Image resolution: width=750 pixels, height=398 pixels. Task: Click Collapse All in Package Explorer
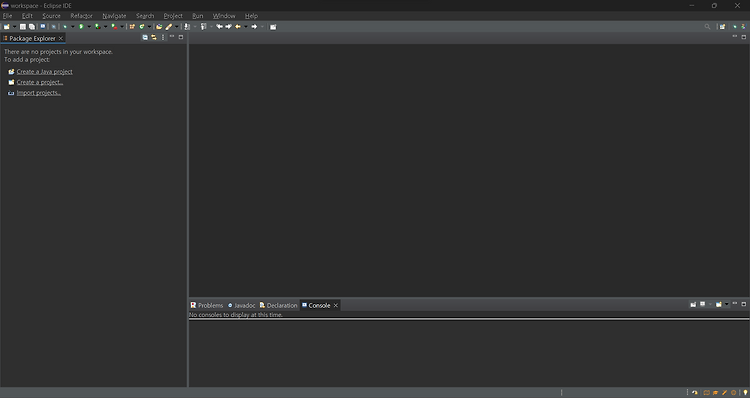coord(145,37)
